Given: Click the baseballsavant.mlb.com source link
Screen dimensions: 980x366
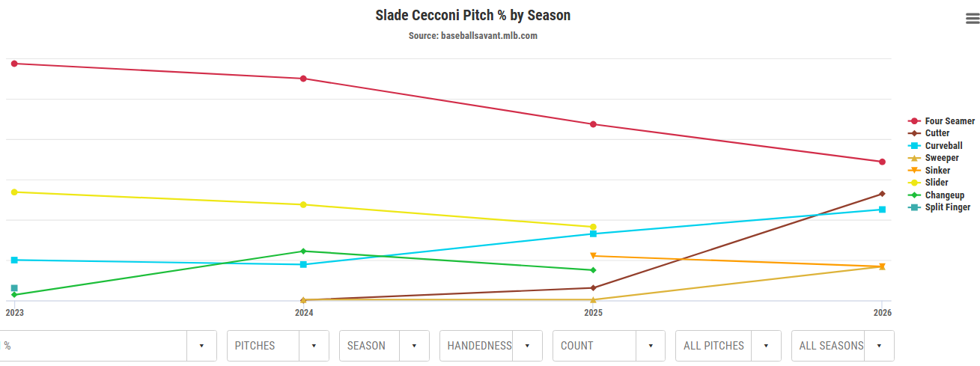Looking at the screenshot, I should [x=473, y=36].
